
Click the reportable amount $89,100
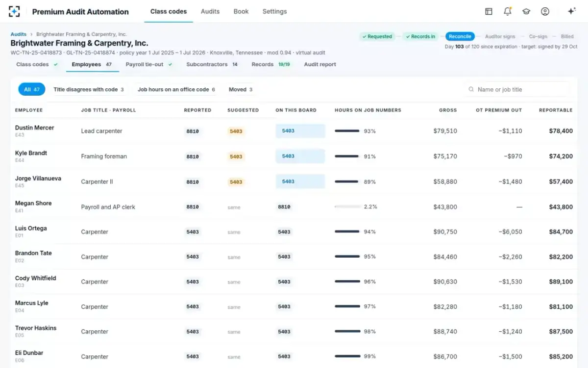point(561,282)
